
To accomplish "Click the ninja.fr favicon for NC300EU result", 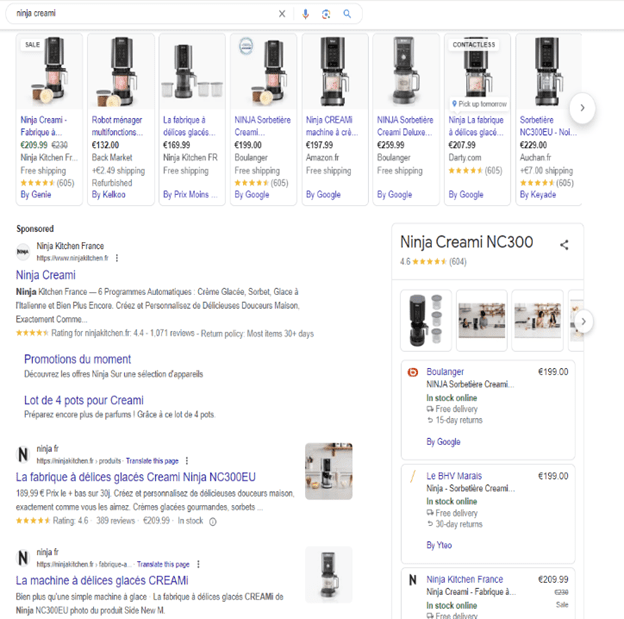I will (x=23, y=454).
